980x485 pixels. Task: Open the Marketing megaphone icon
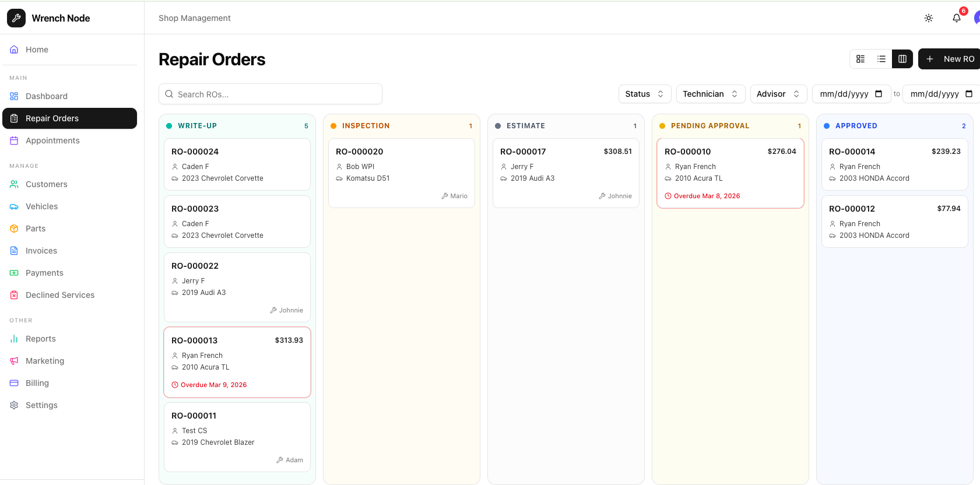pos(14,361)
